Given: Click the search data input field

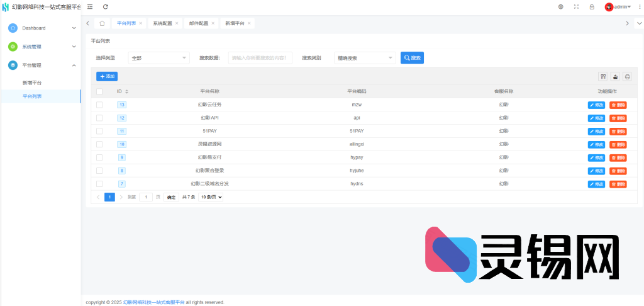Looking at the screenshot, I should click(x=260, y=58).
